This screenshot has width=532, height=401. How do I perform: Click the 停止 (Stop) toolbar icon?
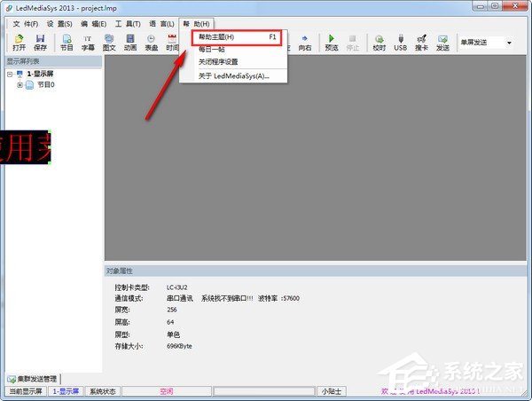pos(353,43)
